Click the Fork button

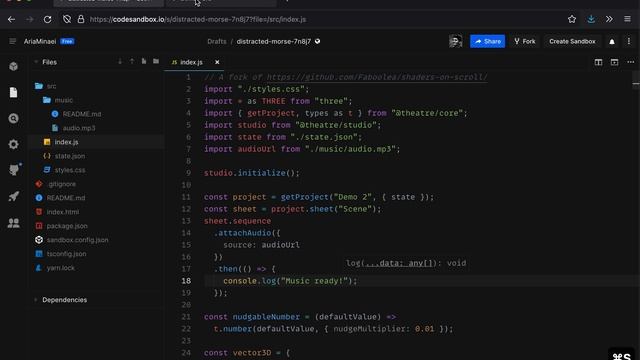coord(524,41)
